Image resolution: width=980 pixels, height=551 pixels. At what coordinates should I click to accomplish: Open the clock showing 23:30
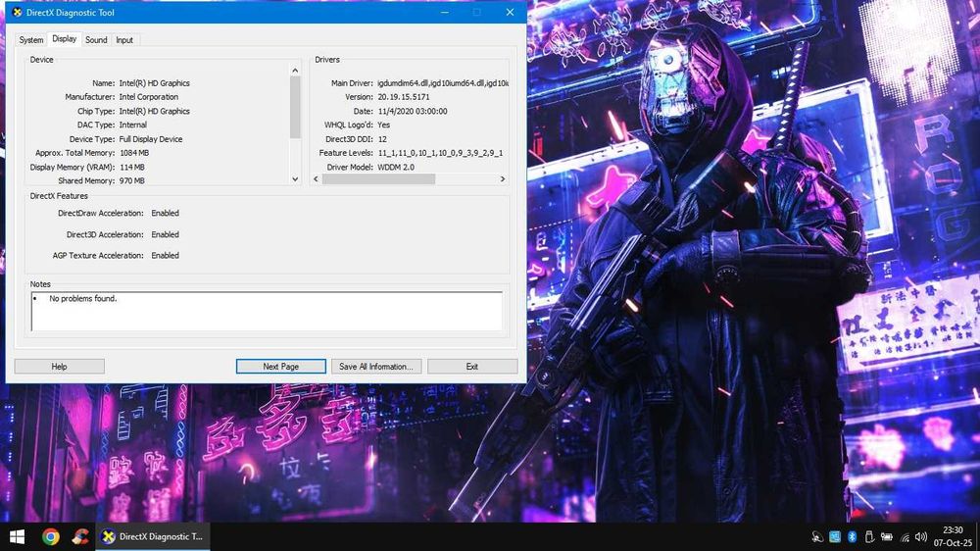point(953,536)
